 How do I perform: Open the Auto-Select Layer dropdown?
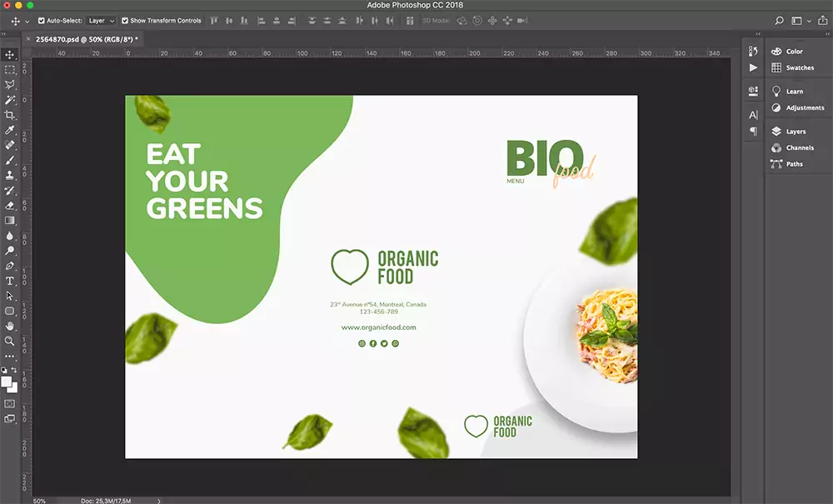[x=102, y=21]
